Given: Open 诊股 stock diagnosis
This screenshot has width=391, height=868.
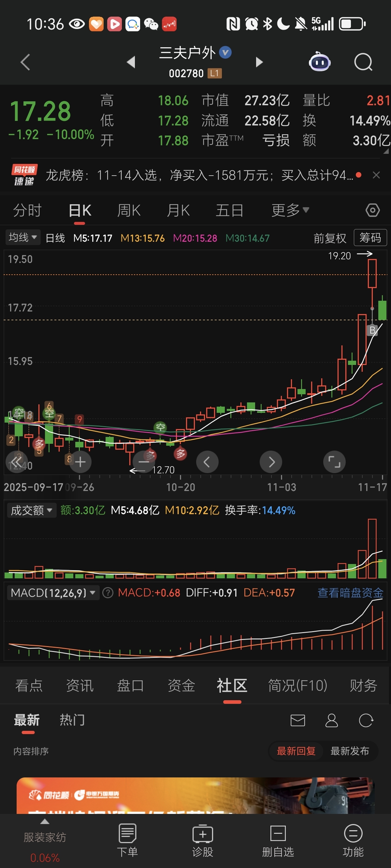Looking at the screenshot, I should [203, 840].
